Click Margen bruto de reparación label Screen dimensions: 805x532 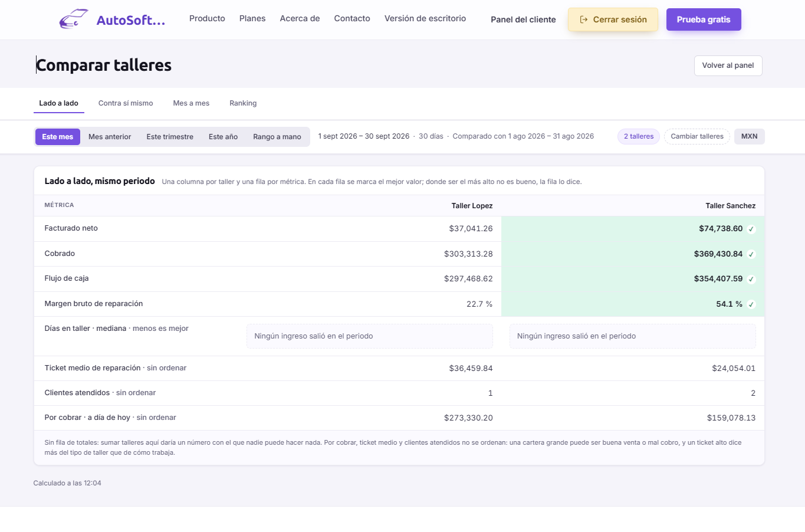tap(94, 304)
